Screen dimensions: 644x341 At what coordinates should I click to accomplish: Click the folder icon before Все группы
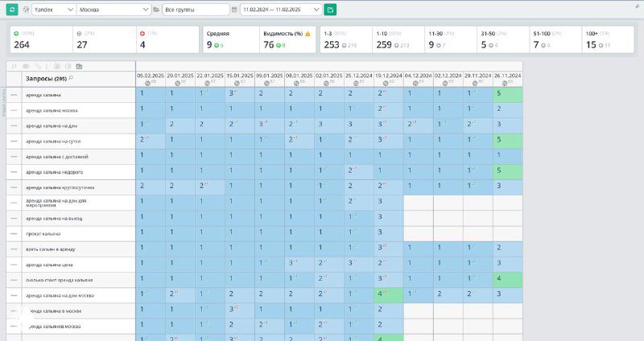pyautogui.click(x=156, y=10)
